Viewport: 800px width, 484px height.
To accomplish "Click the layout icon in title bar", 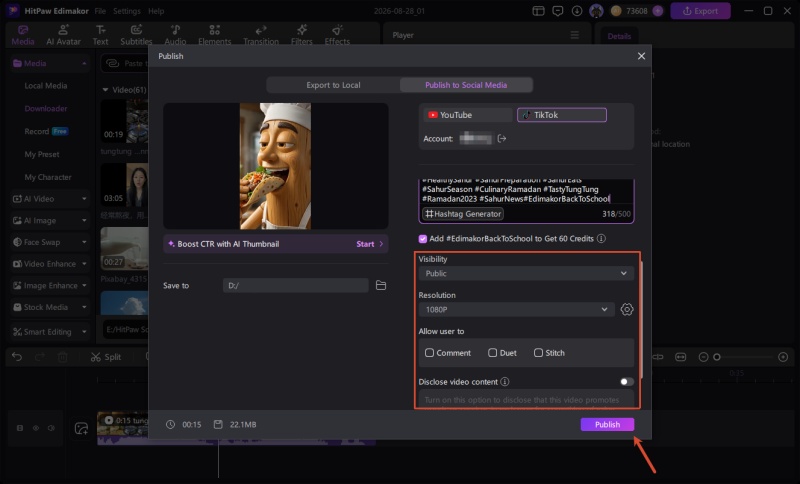I will pyautogui.click(x=538, y=11).
